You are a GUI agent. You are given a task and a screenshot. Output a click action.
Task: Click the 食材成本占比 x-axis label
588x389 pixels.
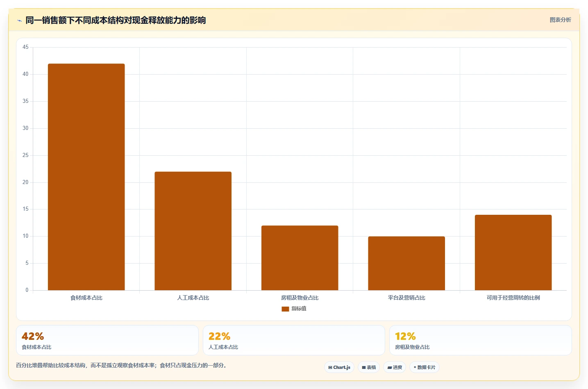click(86, 298)
